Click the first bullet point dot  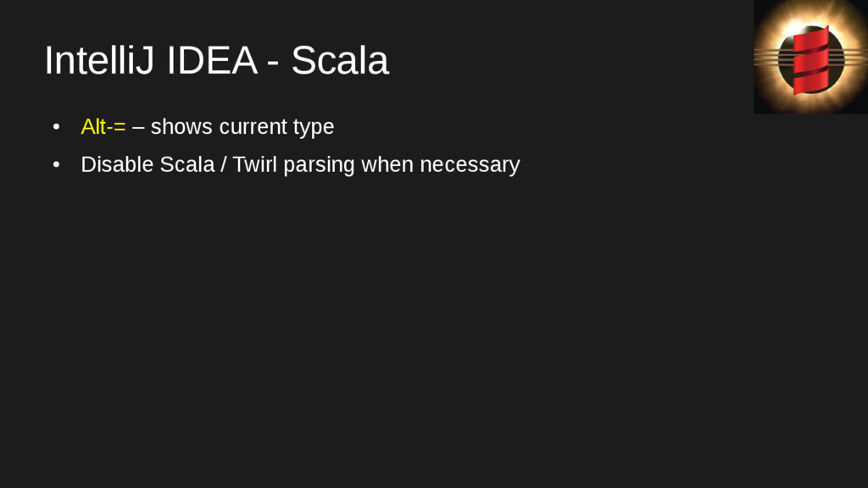coord(56,127)
